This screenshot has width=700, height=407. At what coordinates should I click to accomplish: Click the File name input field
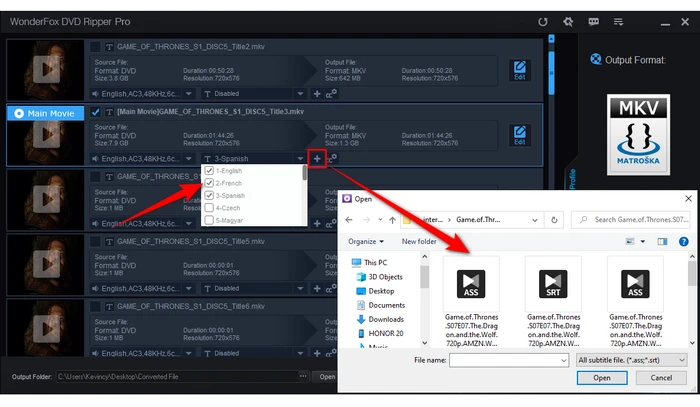508,360
